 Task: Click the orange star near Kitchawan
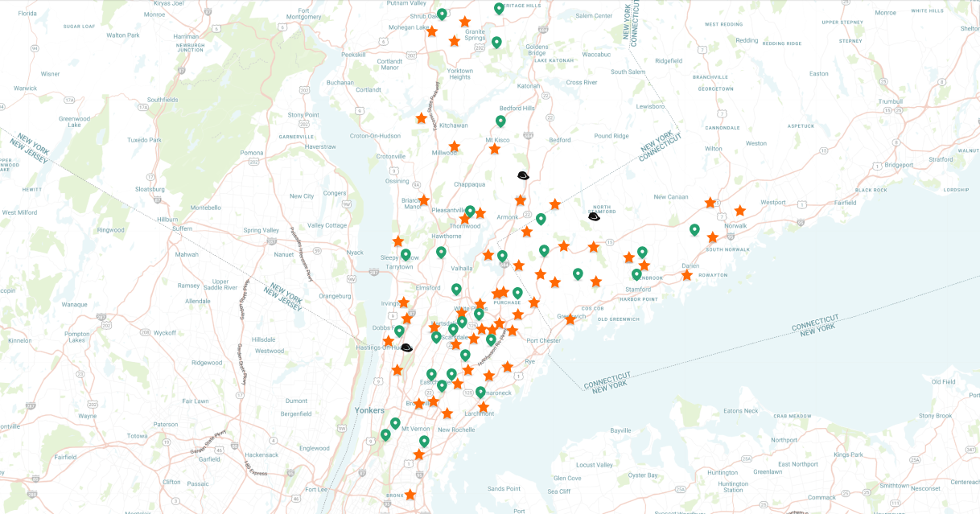pos(422,118)
